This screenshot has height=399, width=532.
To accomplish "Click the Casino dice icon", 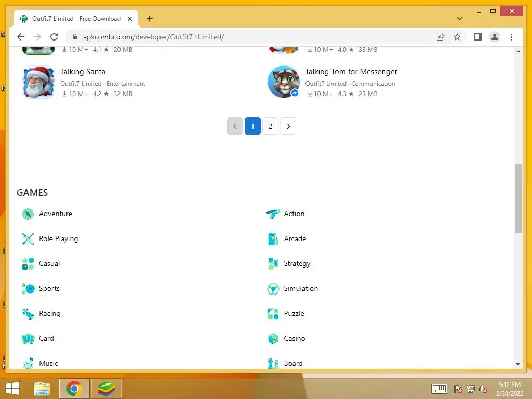I will 273,339.
